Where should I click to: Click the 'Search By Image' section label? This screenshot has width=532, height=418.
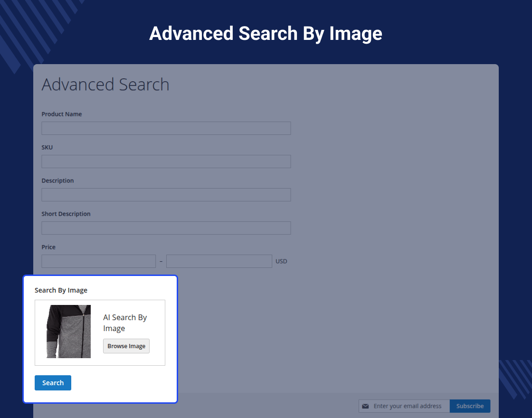point(61,290)
